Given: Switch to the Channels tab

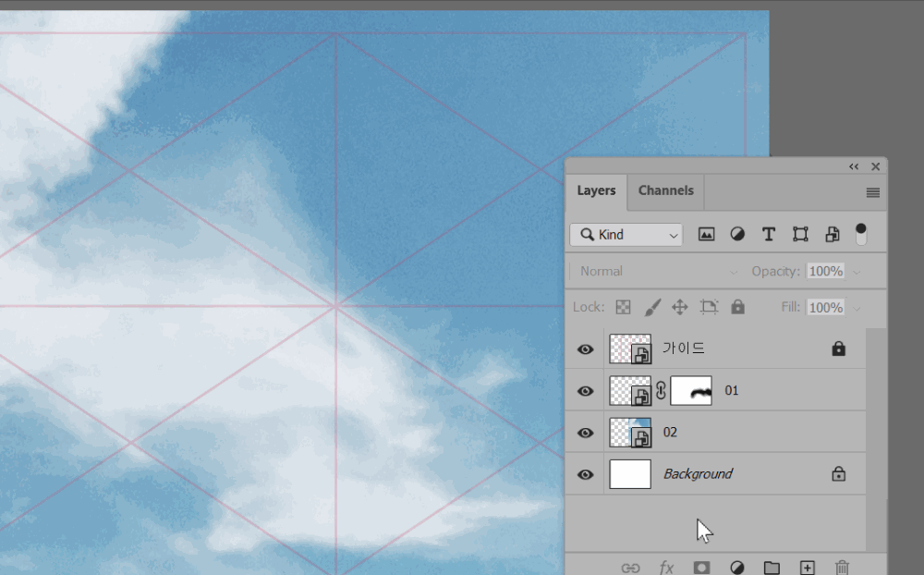Looking at the screenshot, I should coord(666,190).
